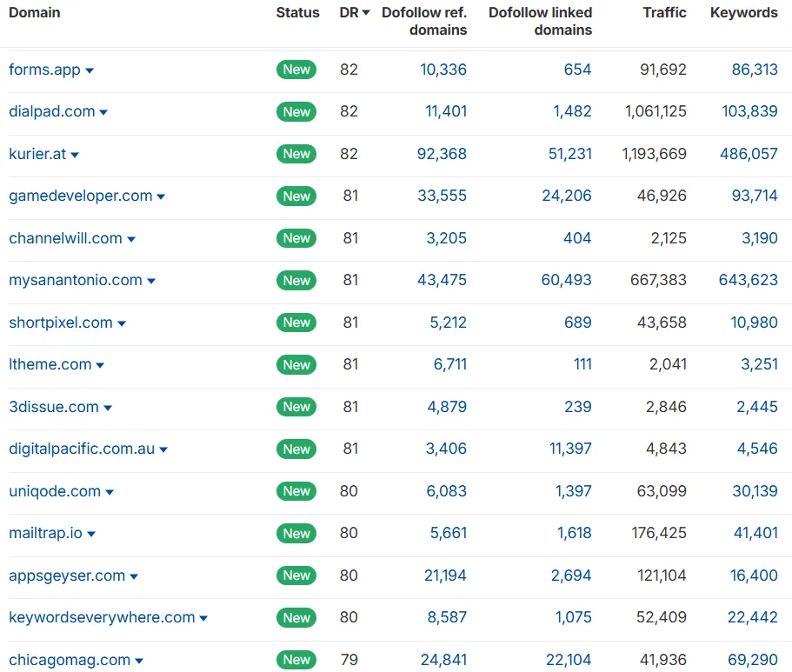Open gamedeveloper.com's 24,206 dofollow linked domains

click(567, 196)
